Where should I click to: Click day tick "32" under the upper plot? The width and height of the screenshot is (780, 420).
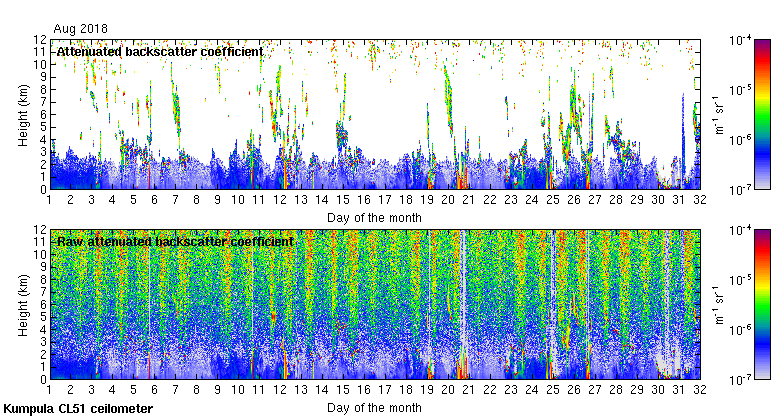click(x=700, y=200)
